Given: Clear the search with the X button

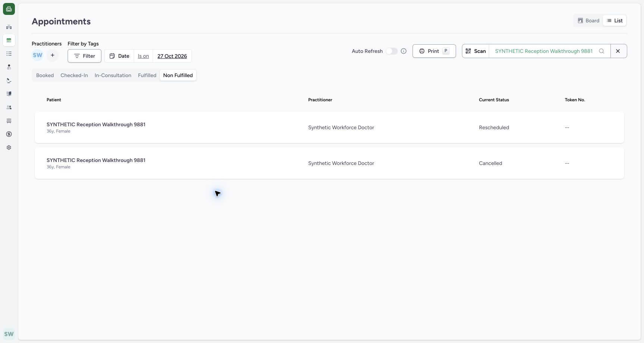Looking at the screenshot, I should pos(618,51).
